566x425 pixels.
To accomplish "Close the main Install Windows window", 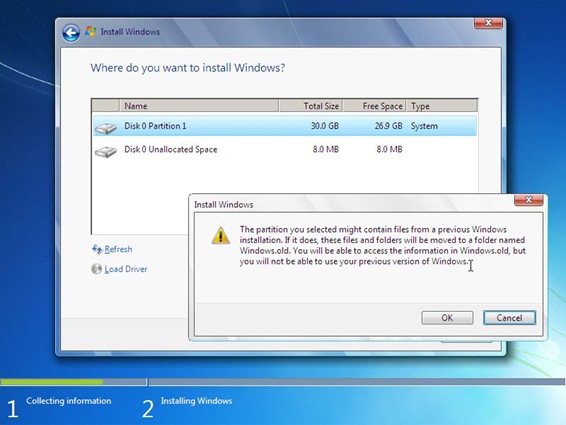I will (488, 23).
